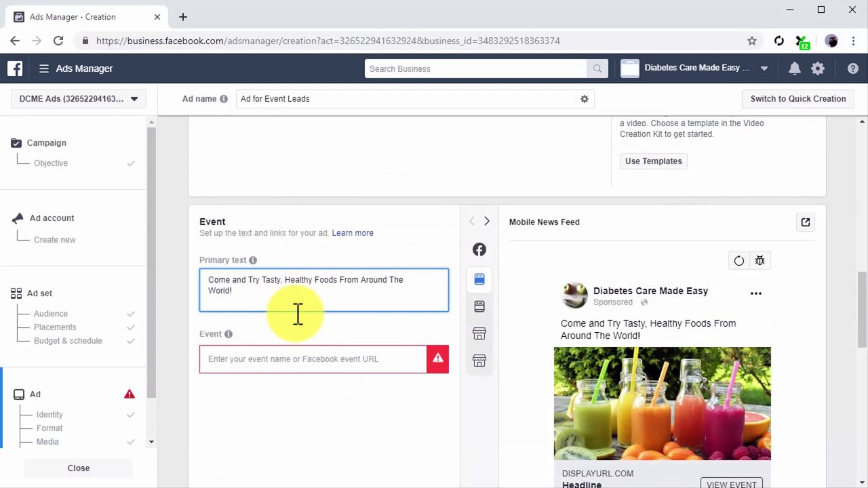Image resolution: width=868 pixels, height=488 pixels.
Task: Click the Ad name input field
Action: (x=407, y=99)
